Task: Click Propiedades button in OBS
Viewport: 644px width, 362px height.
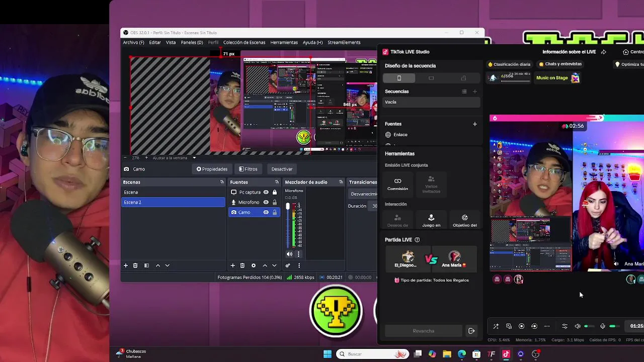Action: [212, 169]
